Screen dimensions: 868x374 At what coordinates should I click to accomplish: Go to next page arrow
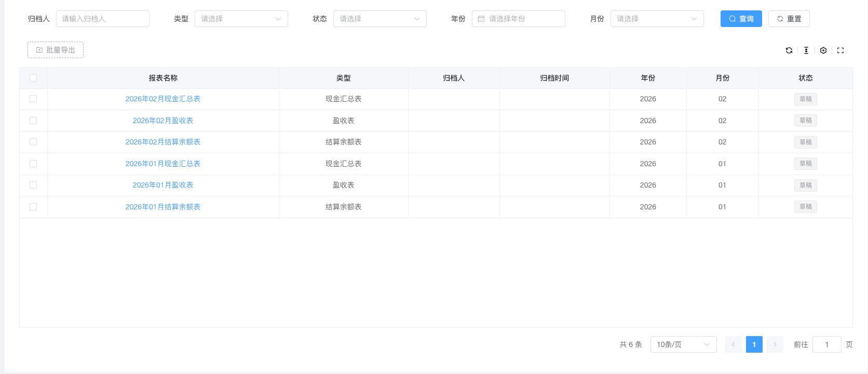(x=775, y=344)
